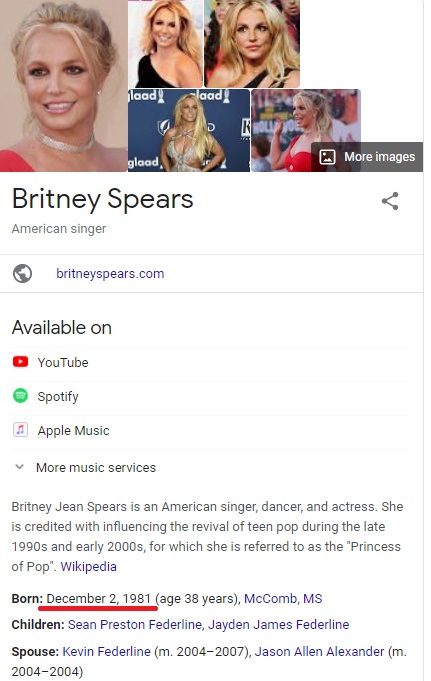Open the Jason Allen Alexander link
The image size is (431, 681).
(319, 651)
